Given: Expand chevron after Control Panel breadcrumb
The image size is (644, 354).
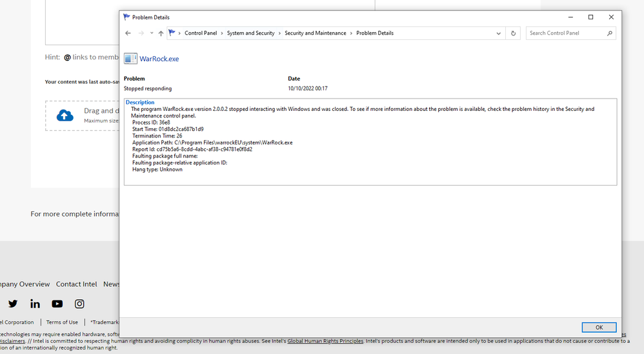Looking at the screenshot, I should click(x=222, y=34).
